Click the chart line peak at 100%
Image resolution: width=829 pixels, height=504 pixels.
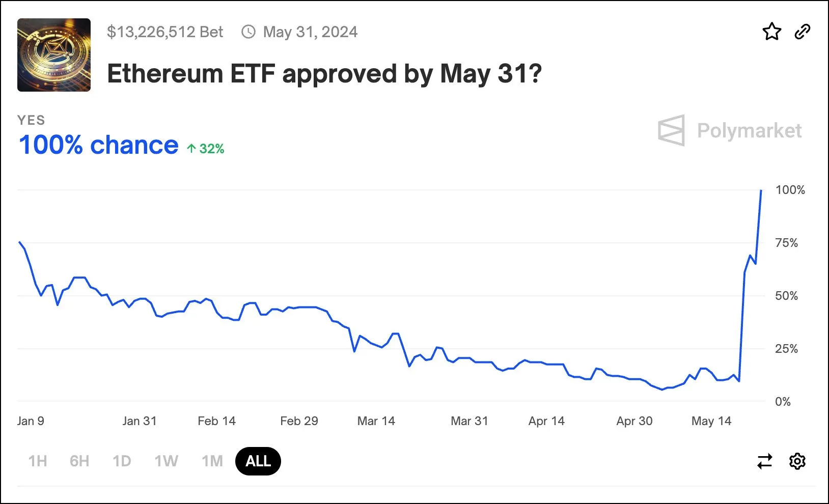pyautogui.click(x=761, y=190)
